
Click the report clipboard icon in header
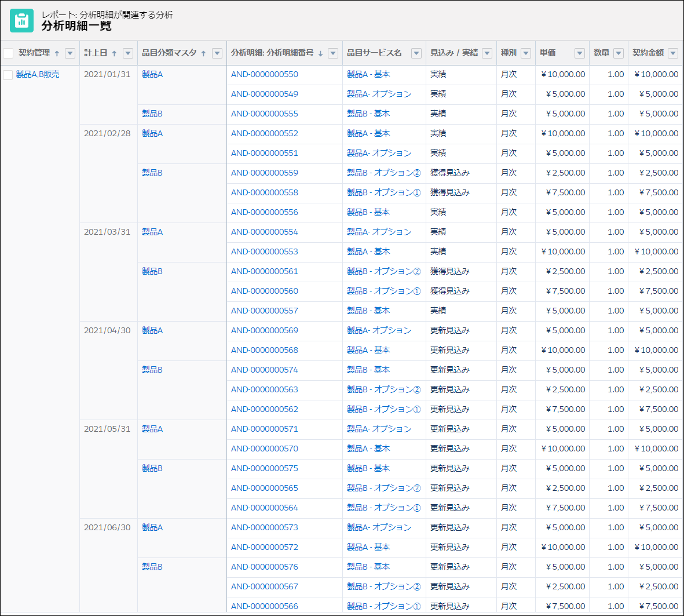pyautogui.click(x=21, y=21)
